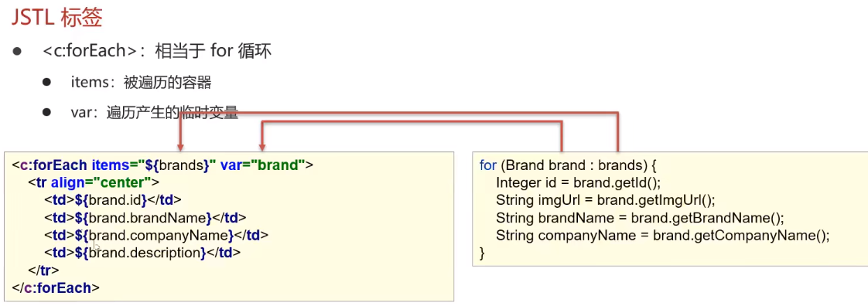
Task: Click the JSTL 标签 slide title
Action: click(x=57, y=17)
